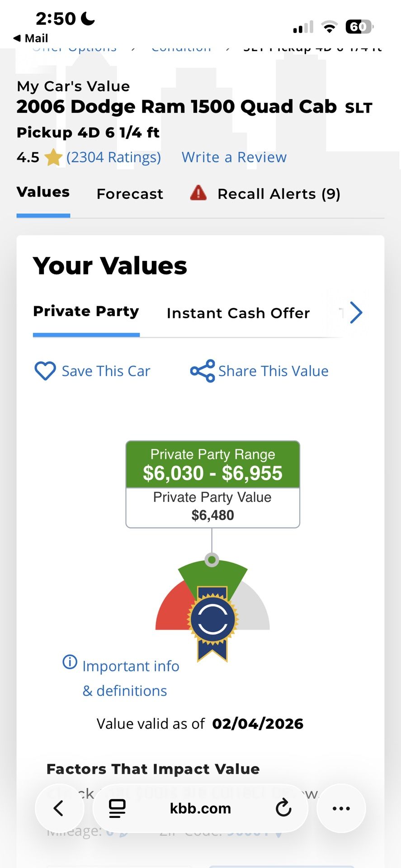The height and width of the screenshot is (868, 401).
Task: Select the Private Party tab
Action: [86, 311]
